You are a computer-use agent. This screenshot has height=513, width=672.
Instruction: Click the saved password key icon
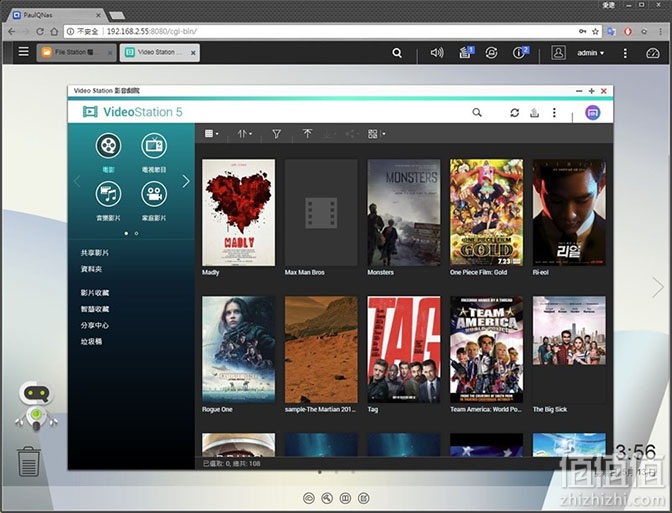point(582,31)
